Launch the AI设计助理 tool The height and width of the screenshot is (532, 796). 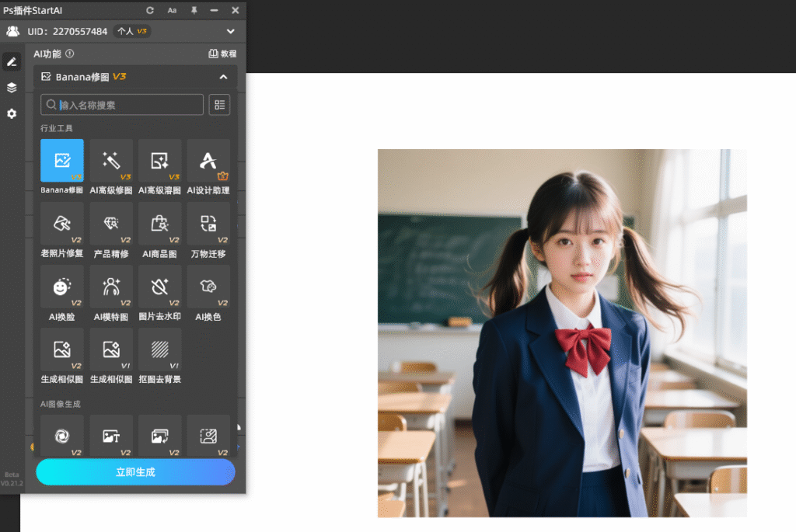[x=208, y=161]
